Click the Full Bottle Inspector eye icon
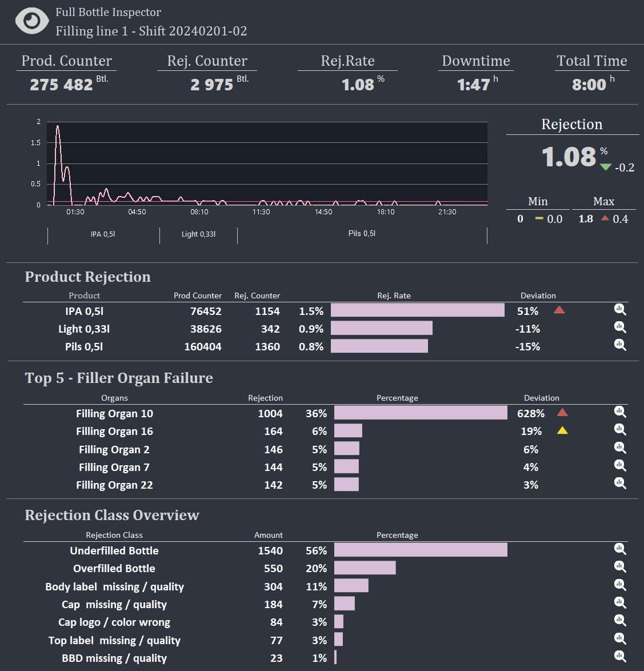This screenshot has height=671, width=644. pyautogui.click(x=31, y=21)
